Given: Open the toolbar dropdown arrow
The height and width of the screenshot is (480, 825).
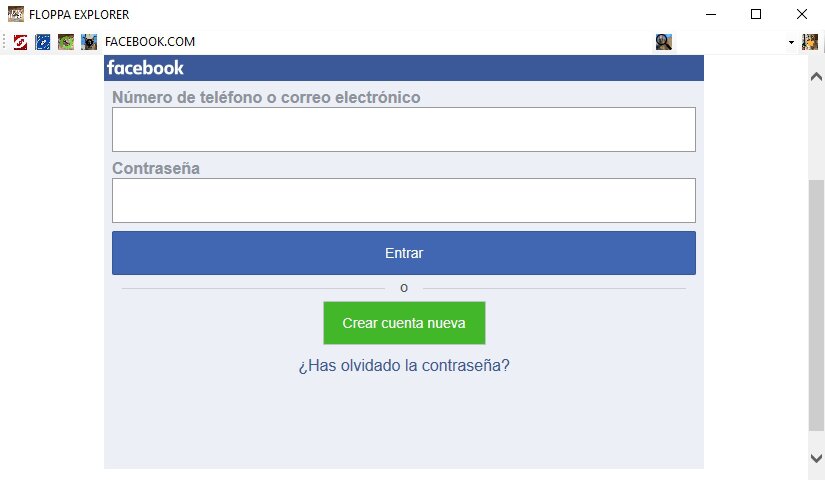Looking at the screenshot, I should [x=791, y=42].
